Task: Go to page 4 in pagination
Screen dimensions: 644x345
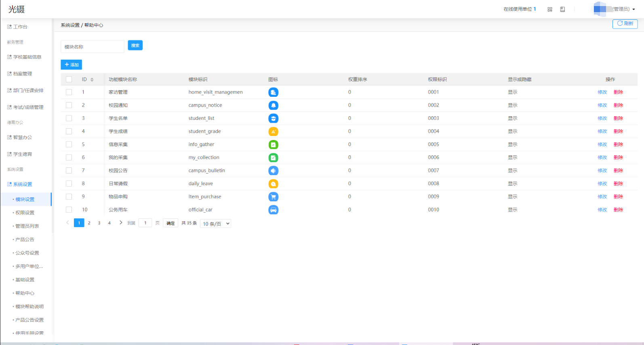Action: (109, 223)
